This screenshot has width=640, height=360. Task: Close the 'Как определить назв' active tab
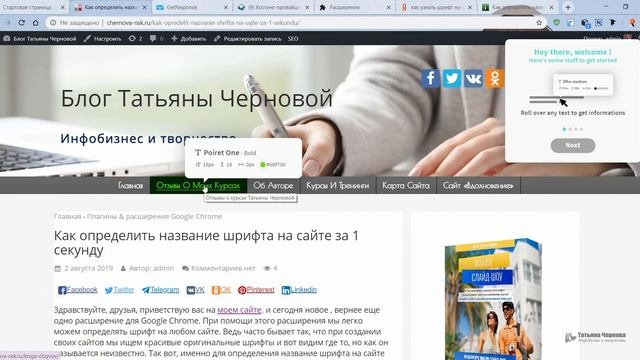pyautogui.click(x=144, y=7)
